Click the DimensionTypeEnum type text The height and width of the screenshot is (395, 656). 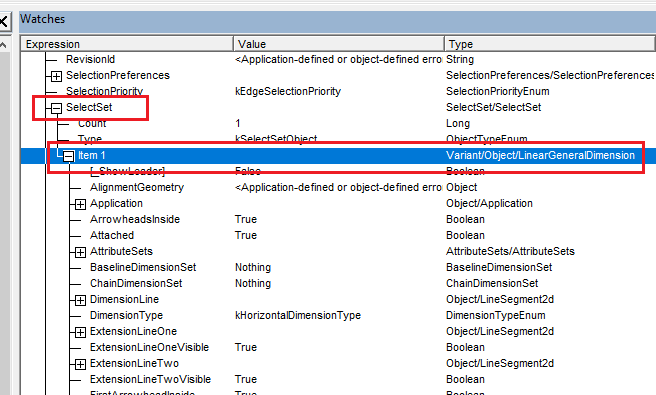click(x=495, y=315)
